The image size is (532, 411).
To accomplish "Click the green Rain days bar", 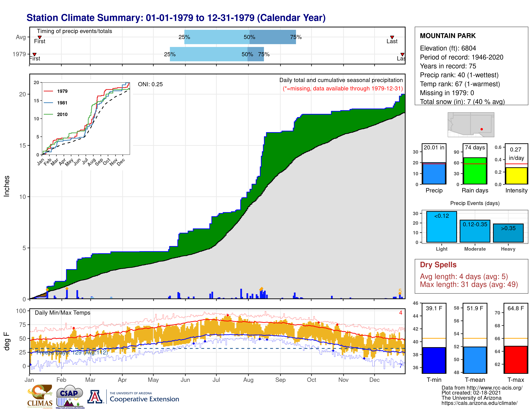I will coord(475,171).
